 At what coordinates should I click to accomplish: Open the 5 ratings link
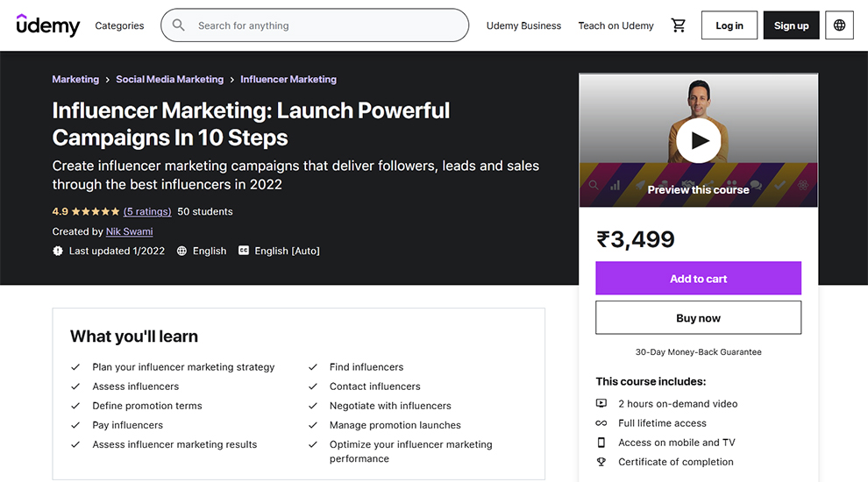pyautogui.click(x=147, y=211)
